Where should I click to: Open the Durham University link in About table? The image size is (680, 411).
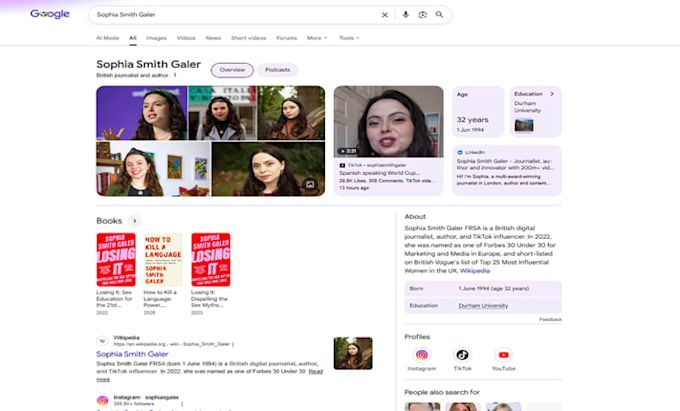[483, 306]
